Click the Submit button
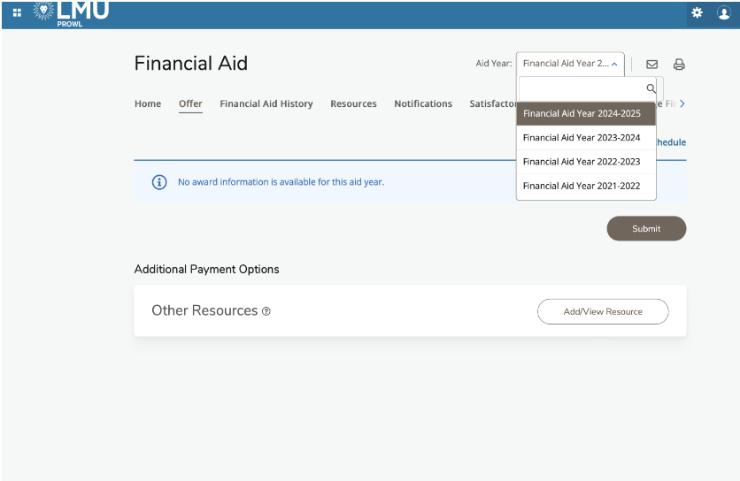 click(x=646, y=228)
